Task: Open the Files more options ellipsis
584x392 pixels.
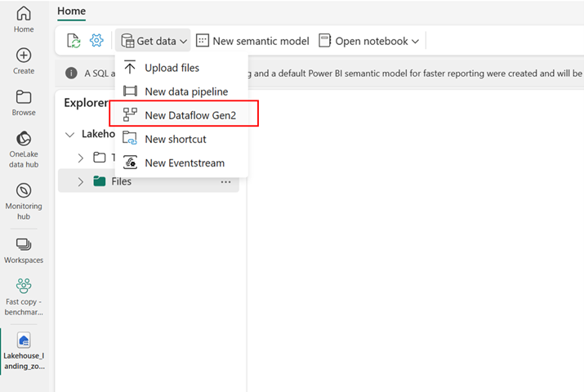Action: click(225, 182)
